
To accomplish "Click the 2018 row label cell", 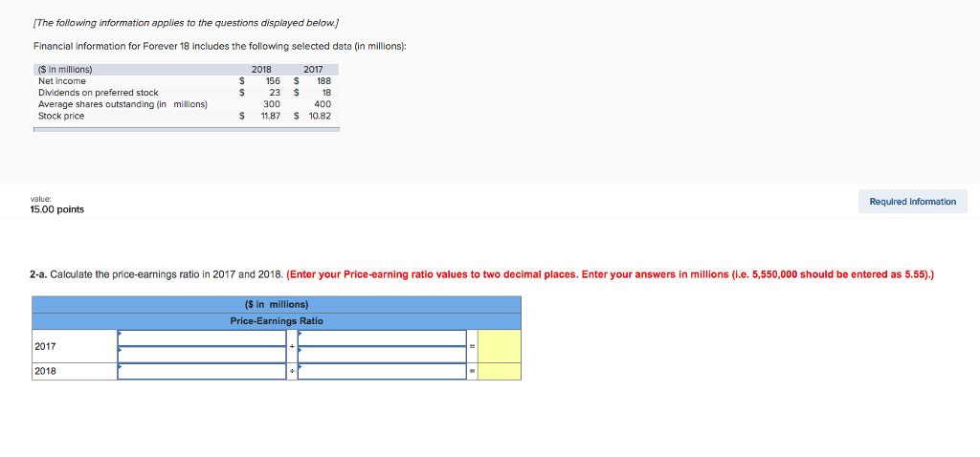I will [x=75, y=371].
